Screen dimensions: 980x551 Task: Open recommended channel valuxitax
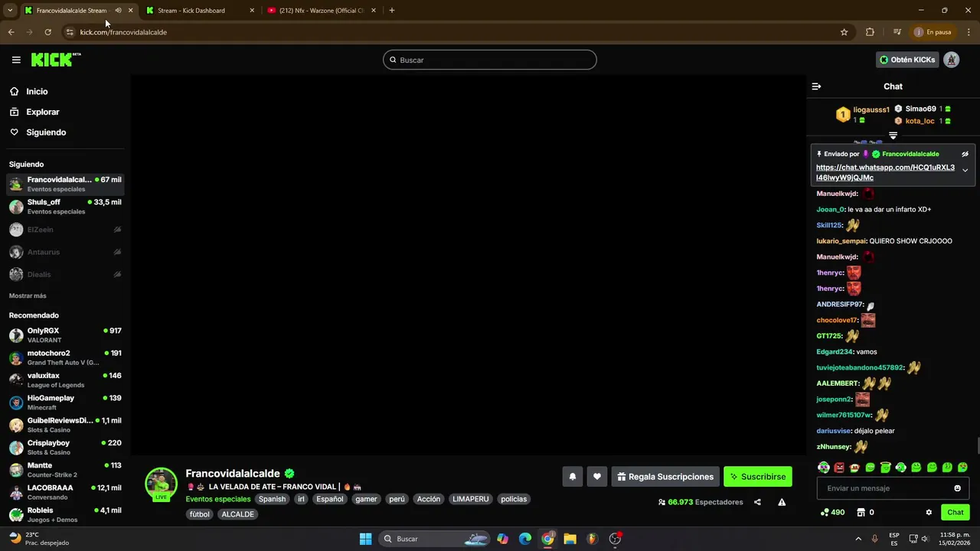[65, 380]
